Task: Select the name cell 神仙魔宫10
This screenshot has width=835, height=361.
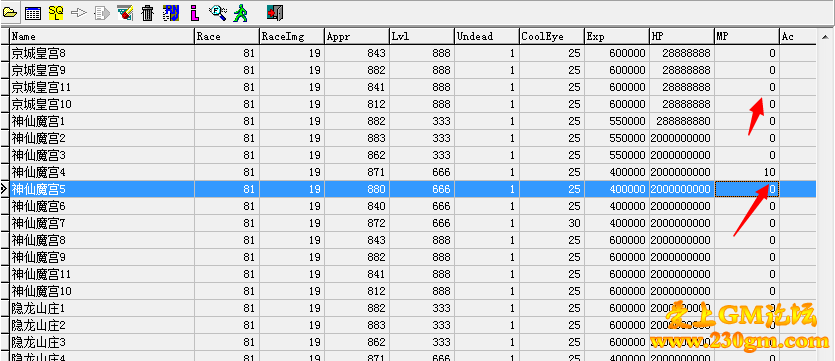Action: [102, 291]
